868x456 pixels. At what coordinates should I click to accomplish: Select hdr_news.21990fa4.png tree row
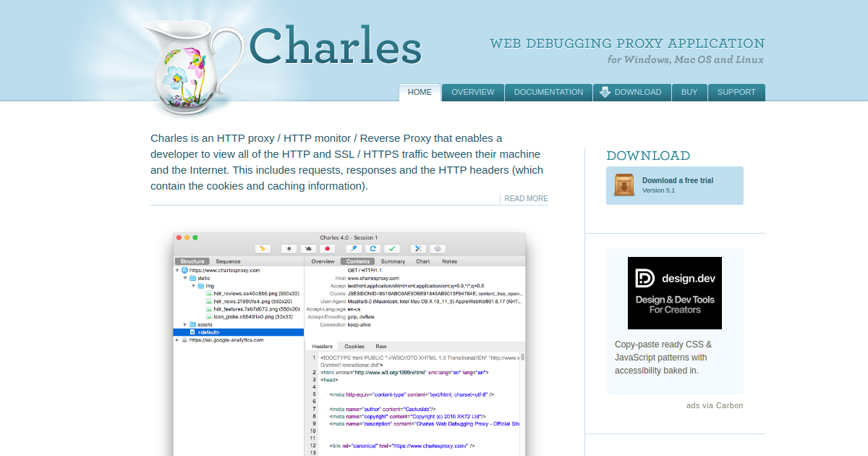click(x=252, y=301)
